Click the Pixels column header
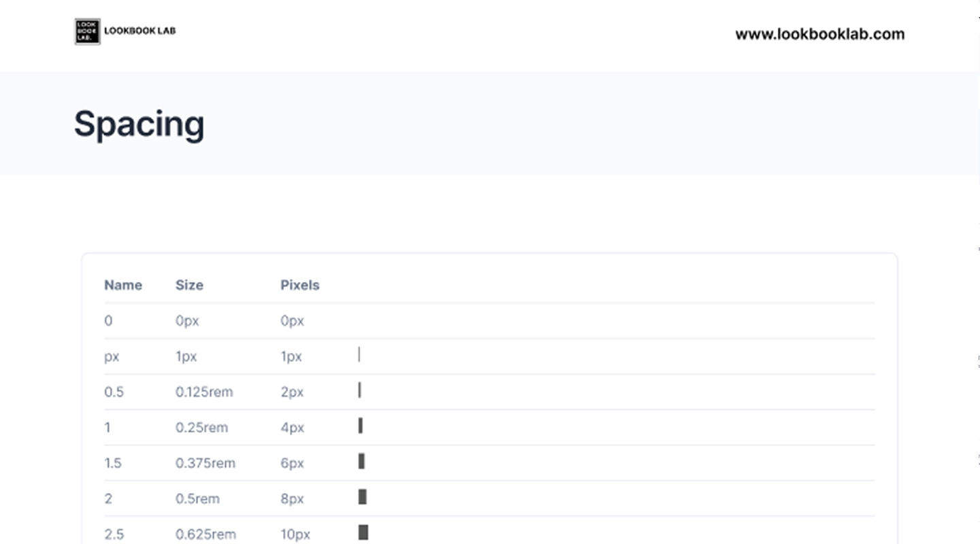980x544 pixels. click(x=300, y=285)
